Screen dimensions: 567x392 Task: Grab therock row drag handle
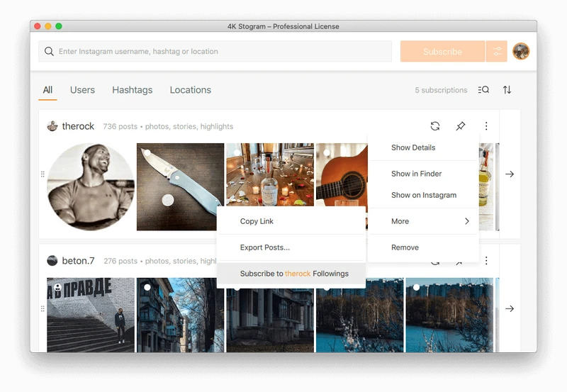tap(43, 174)
